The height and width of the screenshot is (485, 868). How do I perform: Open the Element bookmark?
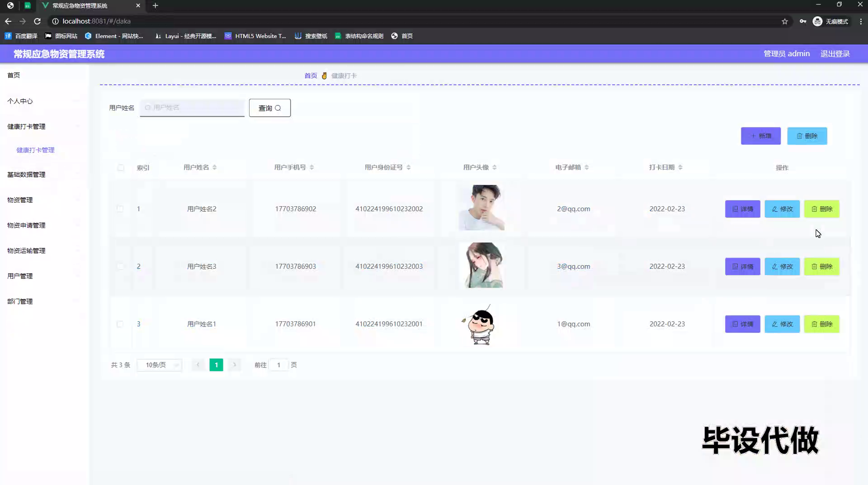114,36
